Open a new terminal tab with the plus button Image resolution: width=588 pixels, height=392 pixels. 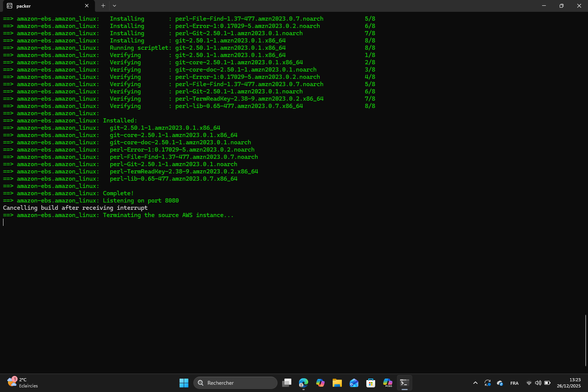(103, 6)
